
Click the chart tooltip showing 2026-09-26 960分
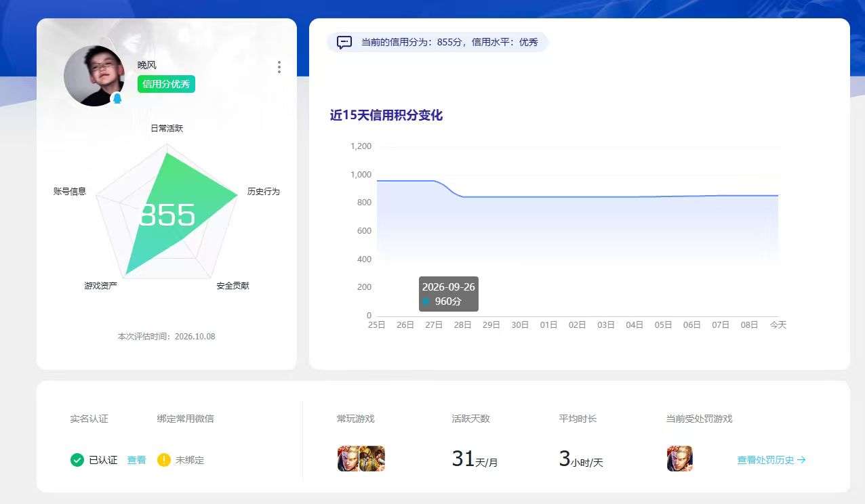click(449, 294)
